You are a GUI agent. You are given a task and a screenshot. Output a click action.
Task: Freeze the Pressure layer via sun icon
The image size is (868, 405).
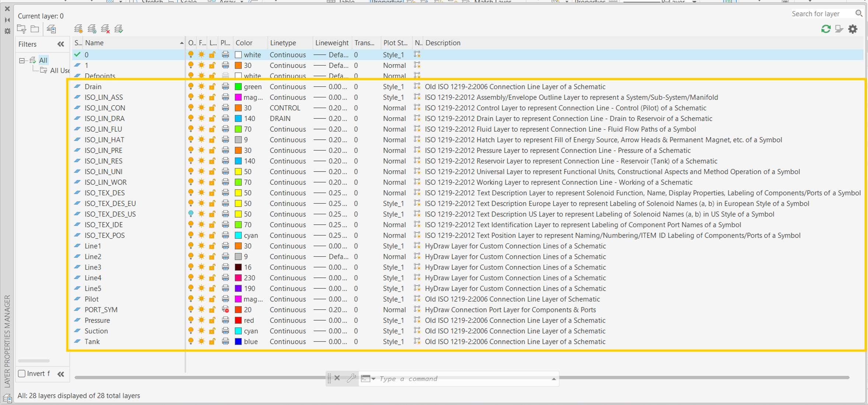202,321
